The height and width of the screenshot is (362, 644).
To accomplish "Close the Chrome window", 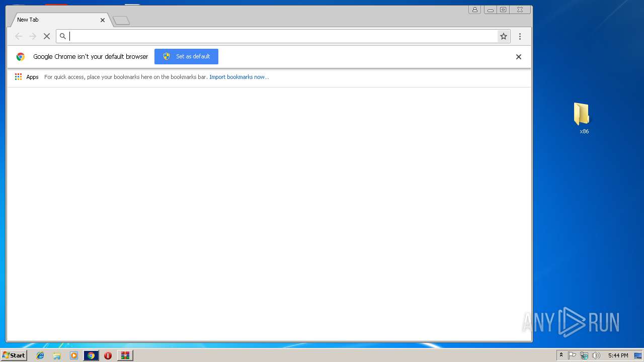I will [x=520, y=10].
